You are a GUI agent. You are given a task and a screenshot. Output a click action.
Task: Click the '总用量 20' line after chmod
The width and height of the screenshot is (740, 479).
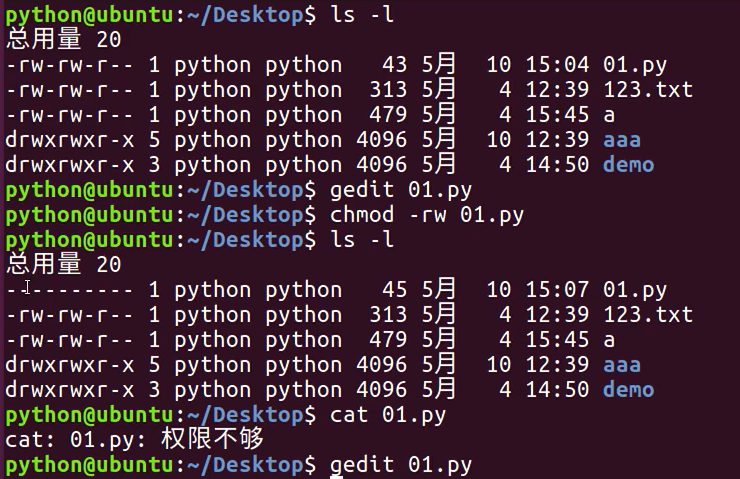coord(64,264)
